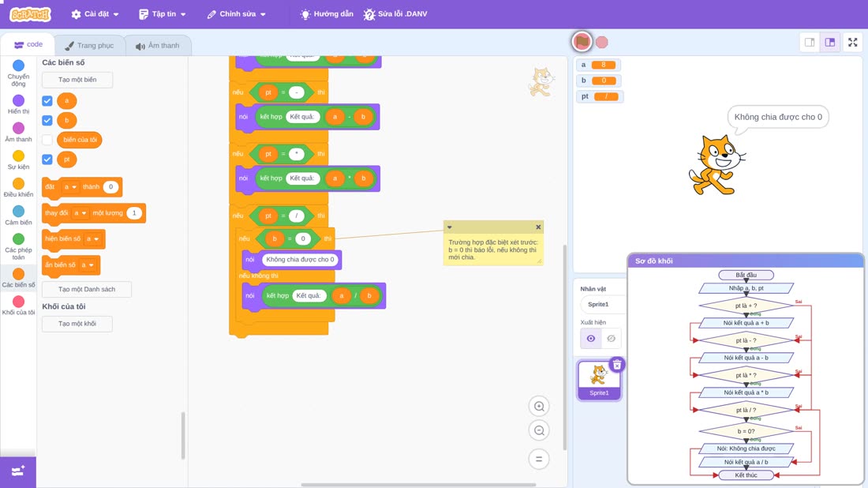Viewport: 868px width, 488px height.
Task: Reset workspace zoom to default
Action: click(539, 459)
